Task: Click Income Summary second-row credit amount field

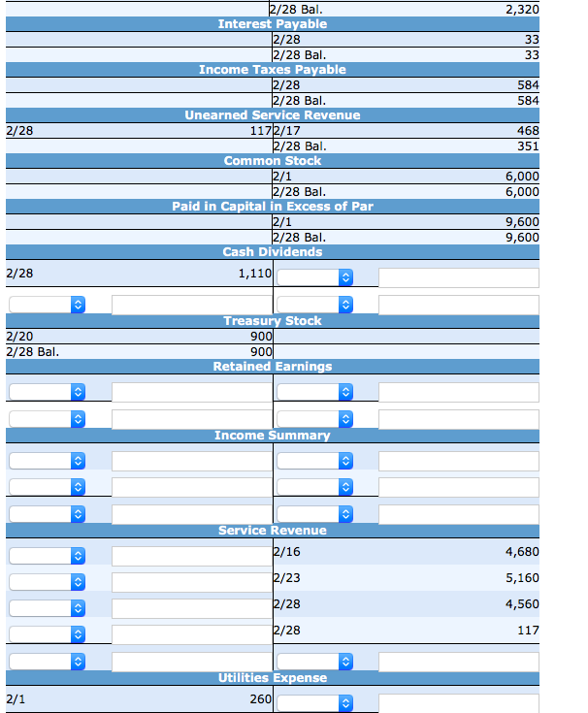Action: click(458, 487)
